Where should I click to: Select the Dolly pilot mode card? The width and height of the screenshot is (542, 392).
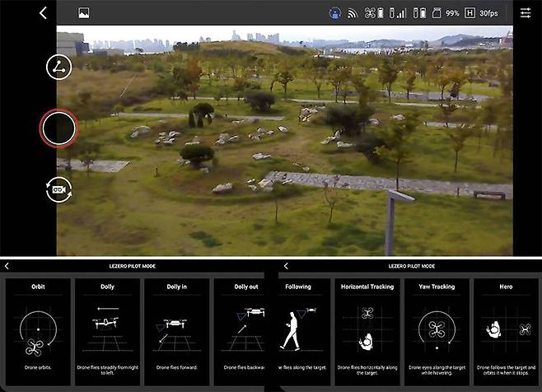pos(107,329)
